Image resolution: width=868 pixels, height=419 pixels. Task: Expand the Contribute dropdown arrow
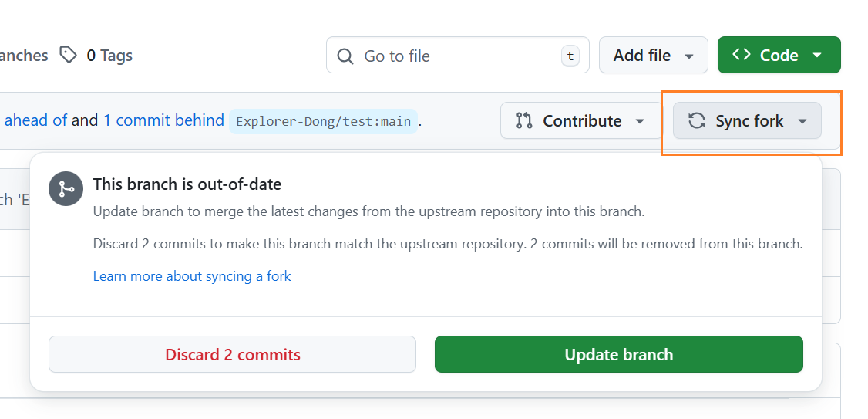point(639,121)
